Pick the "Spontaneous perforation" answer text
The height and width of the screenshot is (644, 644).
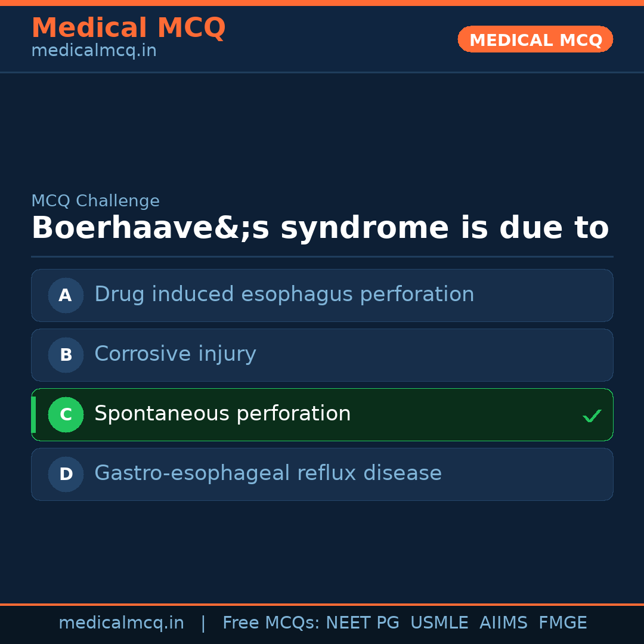click(x=222, y=414)
